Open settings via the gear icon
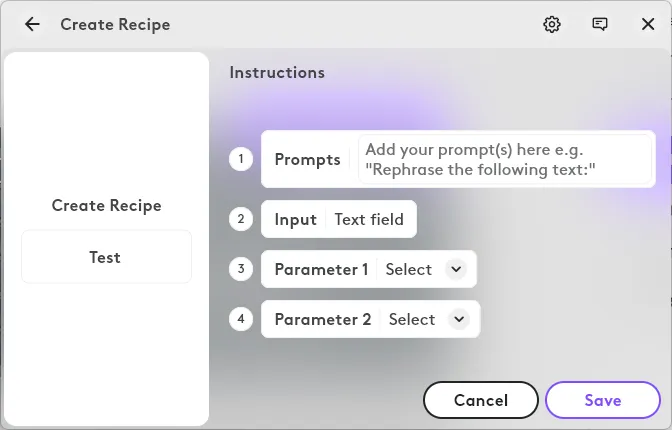672x430 pixels. coord(552,24)
